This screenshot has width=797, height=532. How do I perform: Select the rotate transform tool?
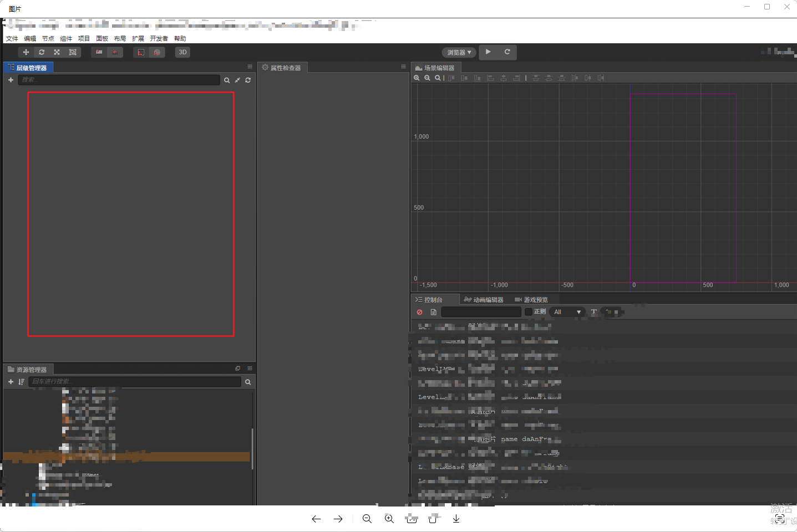click(42, 52)
